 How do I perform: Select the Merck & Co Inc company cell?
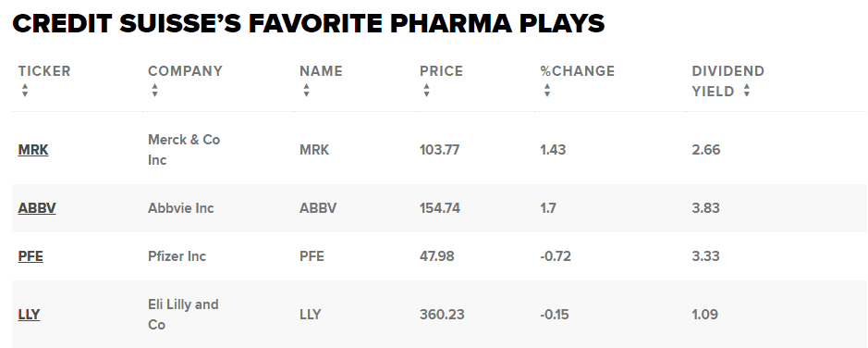click(x=184, y=150)
